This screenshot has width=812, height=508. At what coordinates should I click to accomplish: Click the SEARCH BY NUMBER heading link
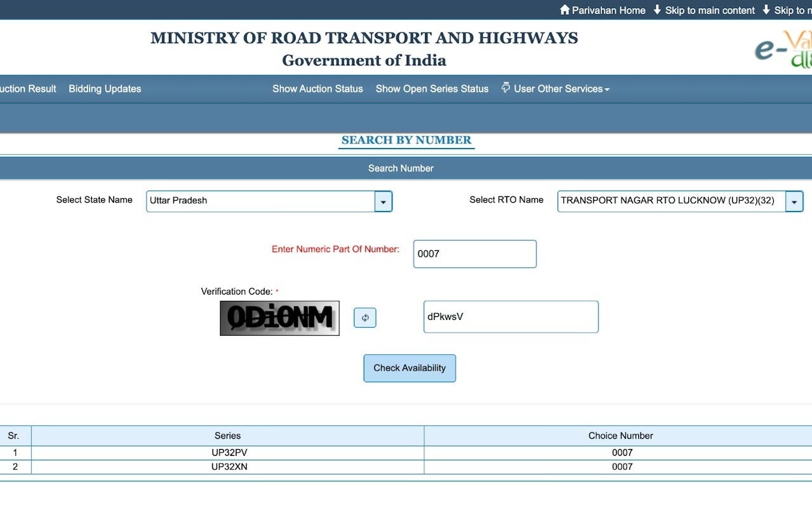406,140
